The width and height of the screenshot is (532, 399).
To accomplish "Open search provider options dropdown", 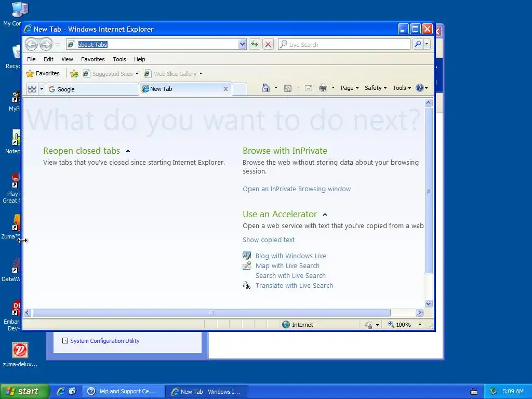I will click(x=427, y=45).
